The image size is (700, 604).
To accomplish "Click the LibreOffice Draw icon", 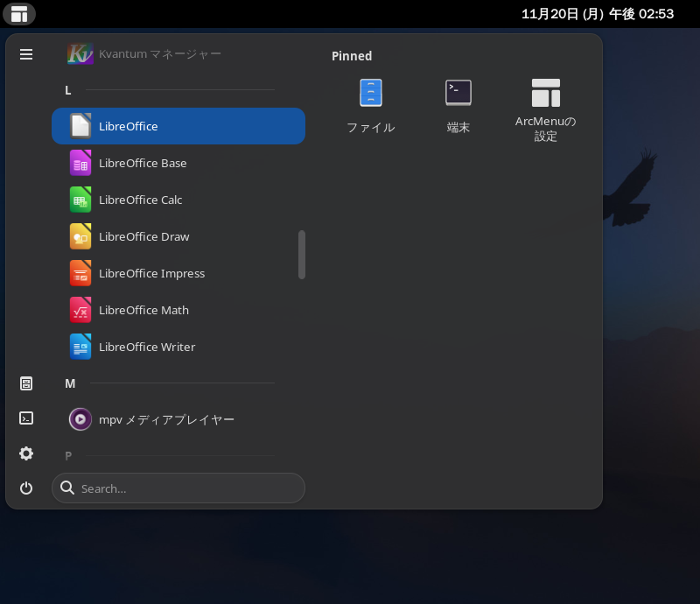I will (x=80, y=236).
